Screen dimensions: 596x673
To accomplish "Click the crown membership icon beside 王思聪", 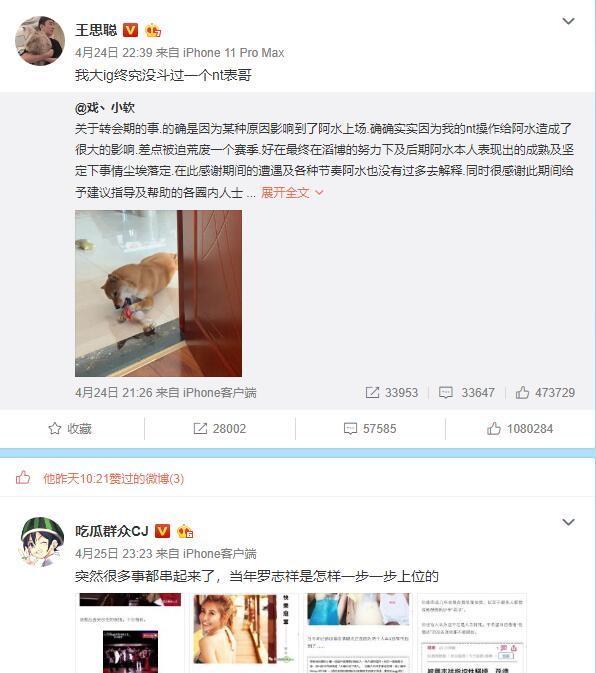I will [153, 30].
